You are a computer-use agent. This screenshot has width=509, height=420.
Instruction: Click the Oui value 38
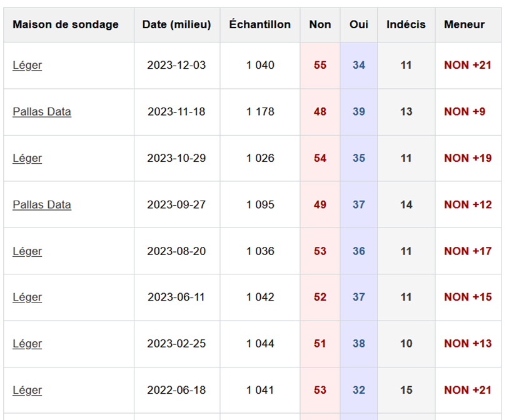tap(359, 344)
